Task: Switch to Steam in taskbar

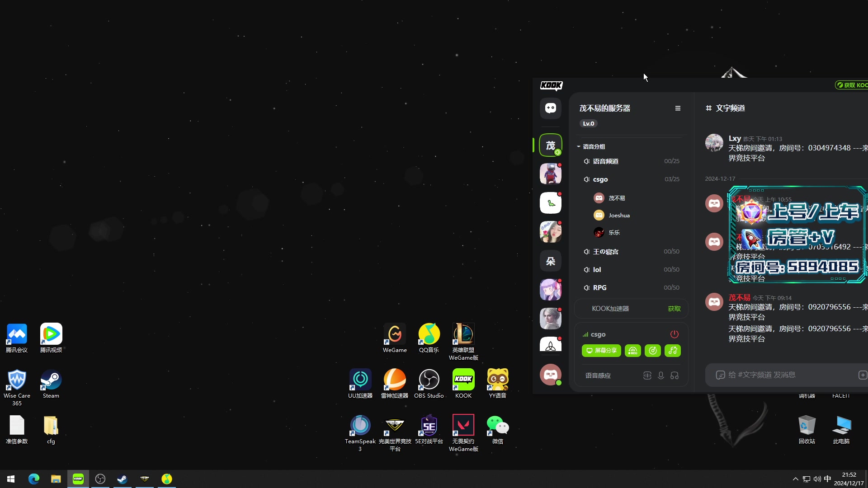Action: [122, 479]
